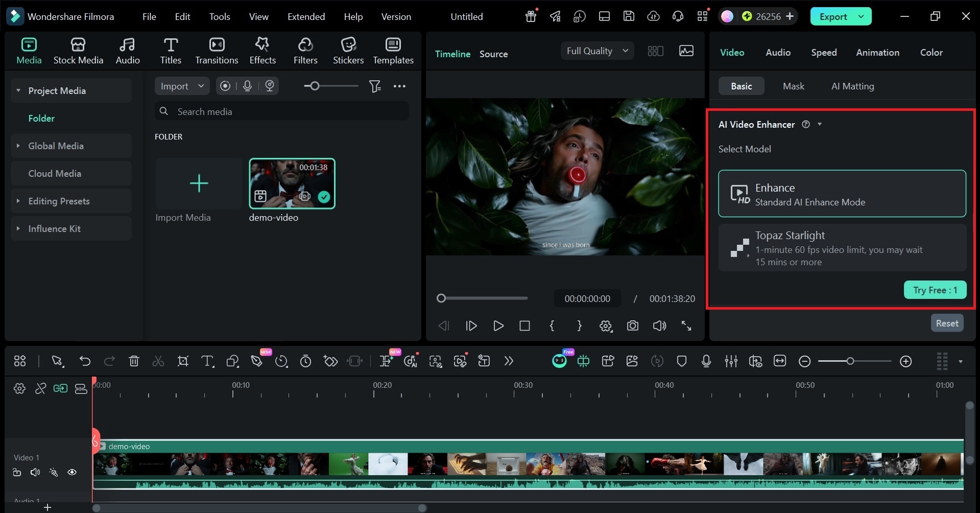Image resolution: width=980 pixels, height=513 pixels.
Task: Select the Topaz Starlight enhance model
Action: (x=842, y=248)
